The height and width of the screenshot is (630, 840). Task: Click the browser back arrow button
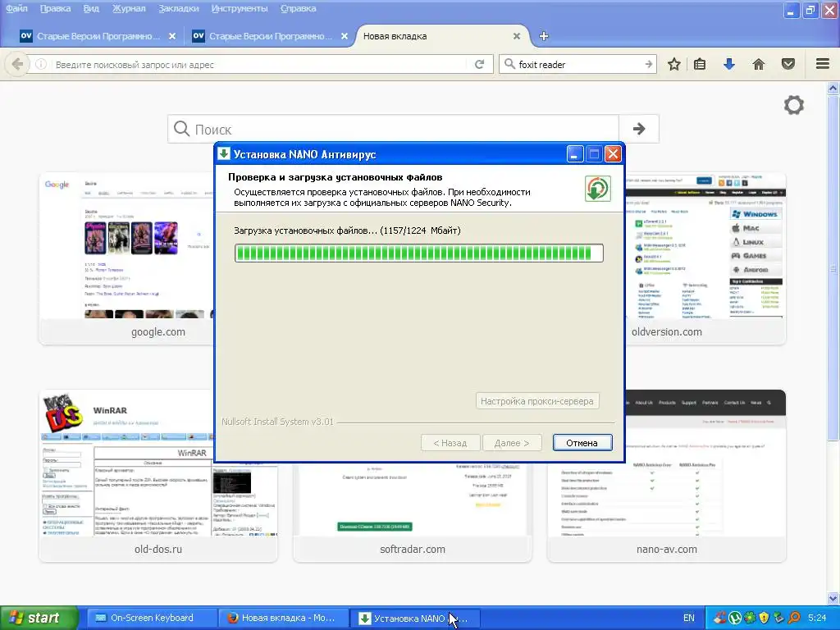coord(17,64)
